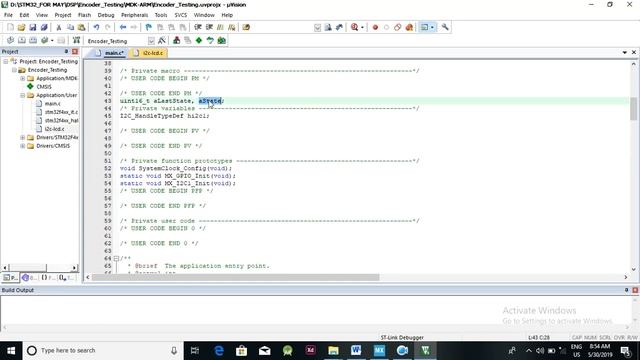Image resolution: width=640 pixels, height=360 pixels.
Task: Click the Copy icon in toolbar
Action: click(70, 27)
